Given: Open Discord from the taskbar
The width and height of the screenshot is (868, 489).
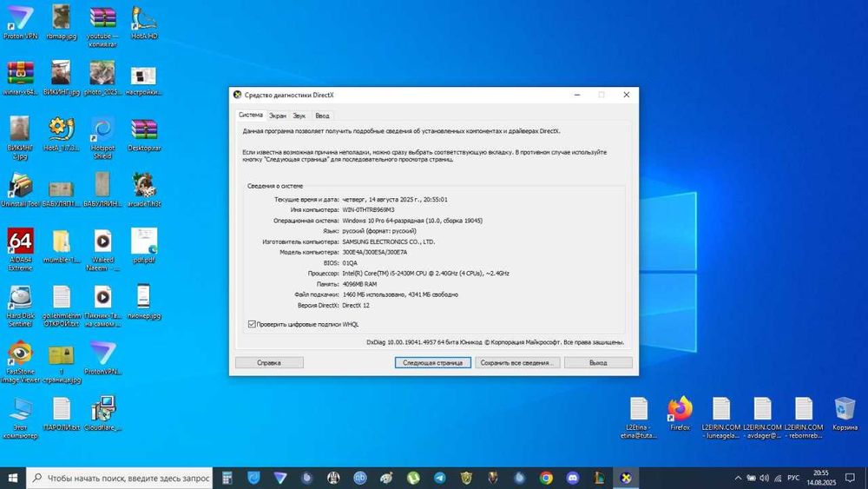Looking at the screenshot, I should click(x=572, y=478).
